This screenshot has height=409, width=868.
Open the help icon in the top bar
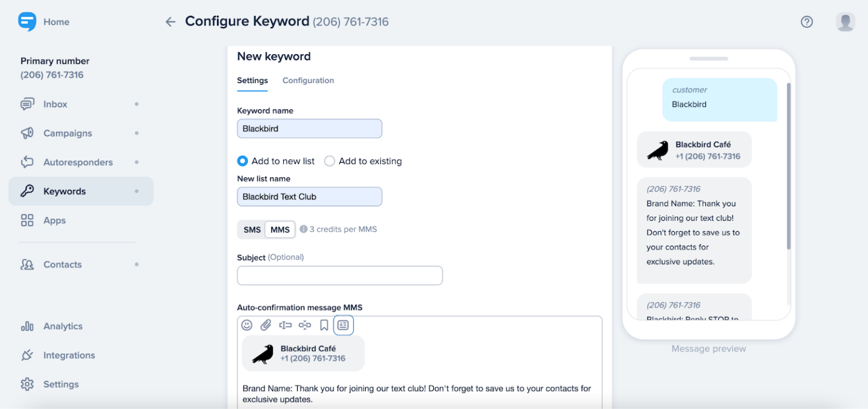[x=806, y=21]
